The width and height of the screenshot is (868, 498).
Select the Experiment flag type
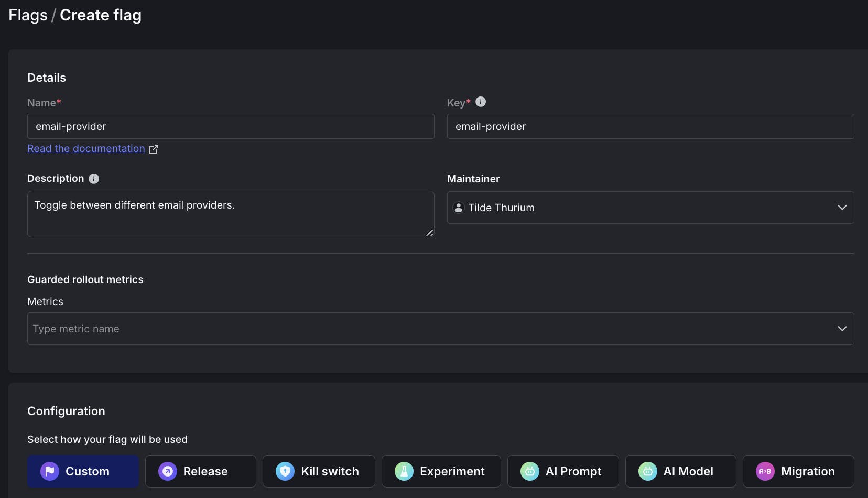[x=441, y=471]
